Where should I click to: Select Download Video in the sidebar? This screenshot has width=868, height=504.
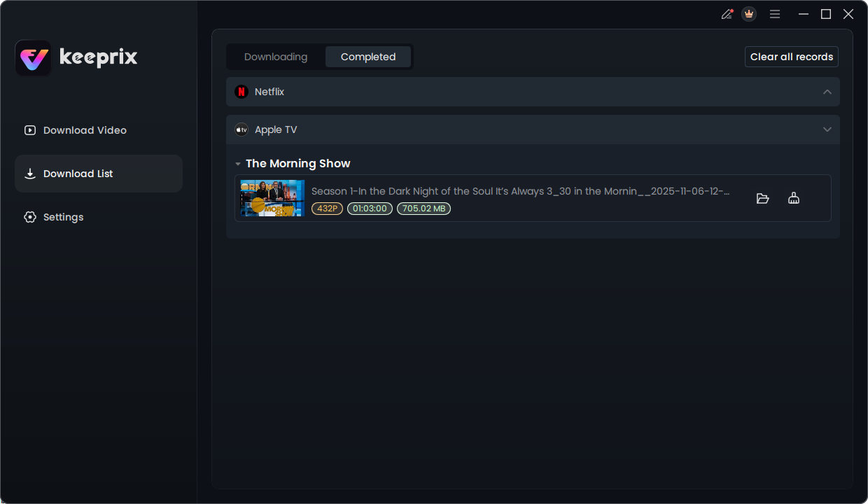click(x=84, y=130)
